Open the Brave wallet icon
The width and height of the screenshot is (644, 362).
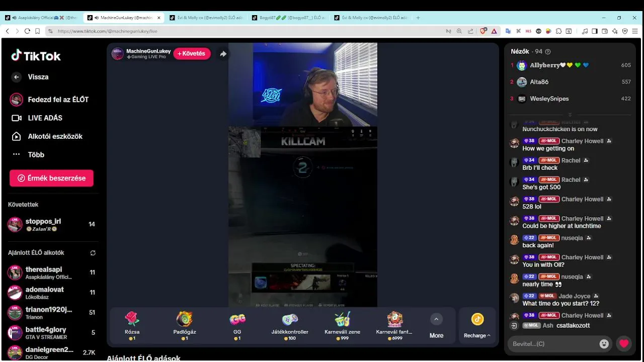(x=605, y=31)
